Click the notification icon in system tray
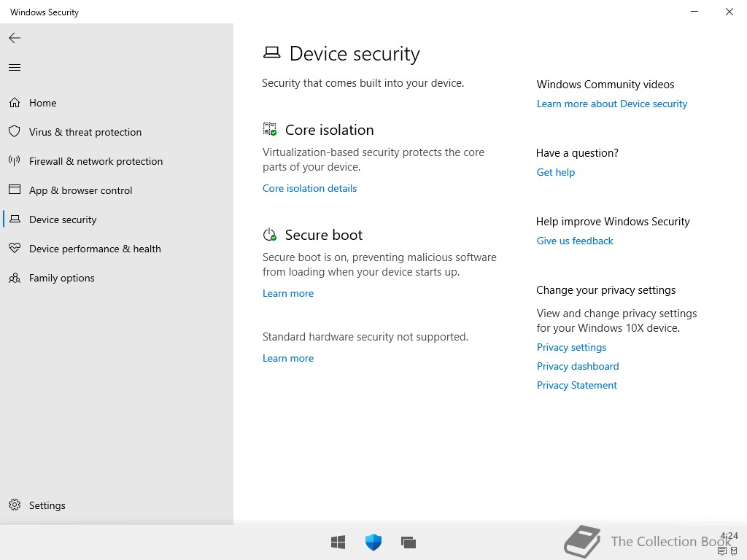This screenshot has height=560, width=747. pos(722,551)
